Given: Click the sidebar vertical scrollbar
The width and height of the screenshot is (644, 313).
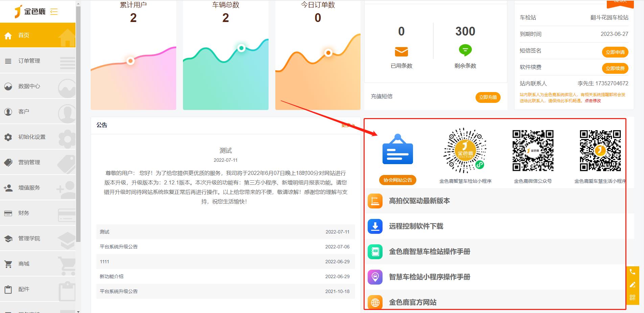Looking at the screenshot, I should click(78, 124).
